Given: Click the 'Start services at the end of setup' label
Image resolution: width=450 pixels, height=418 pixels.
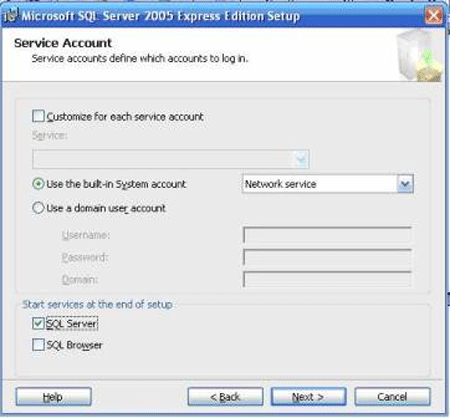Looking at the screenshot, I should pos(97,304).
